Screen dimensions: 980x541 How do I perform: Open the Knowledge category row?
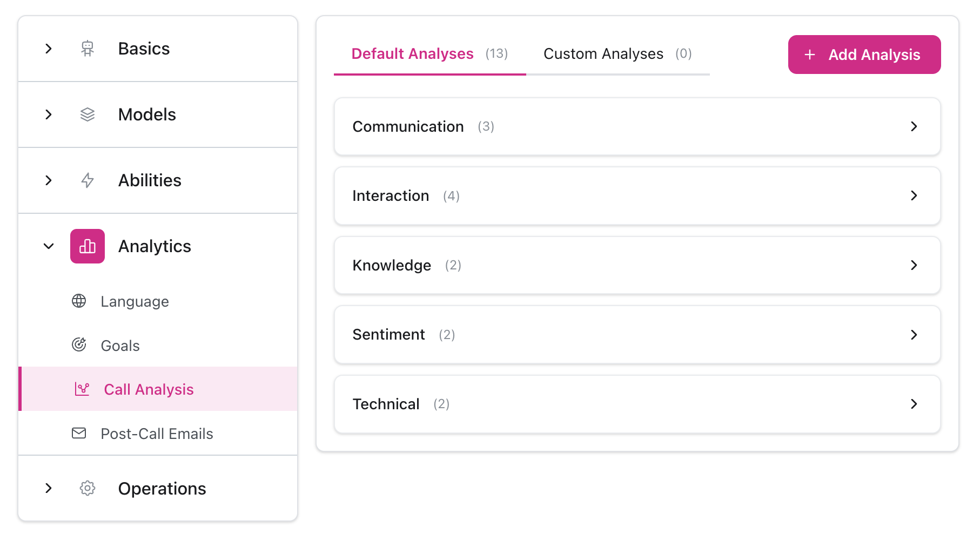(637, 265)
